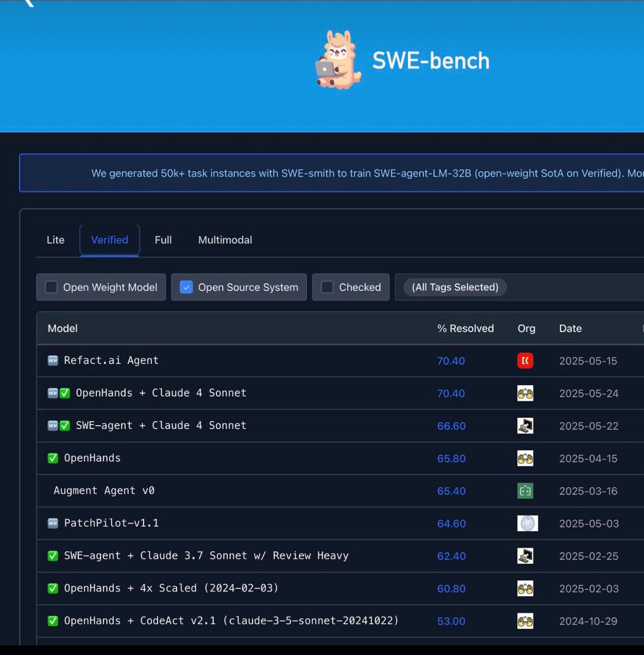Sort by % Resolved column header
644x655 pixels.
coord(466,329)
